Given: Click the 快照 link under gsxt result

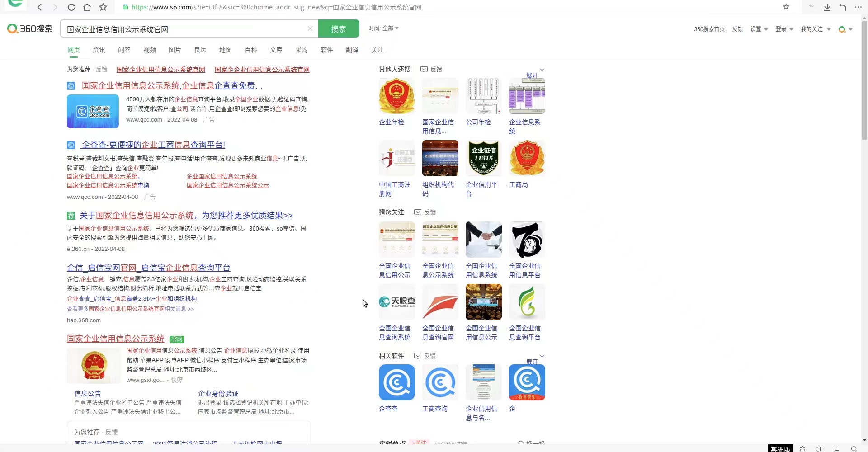Looking at the screenshot, I should (x=177, y=380).
